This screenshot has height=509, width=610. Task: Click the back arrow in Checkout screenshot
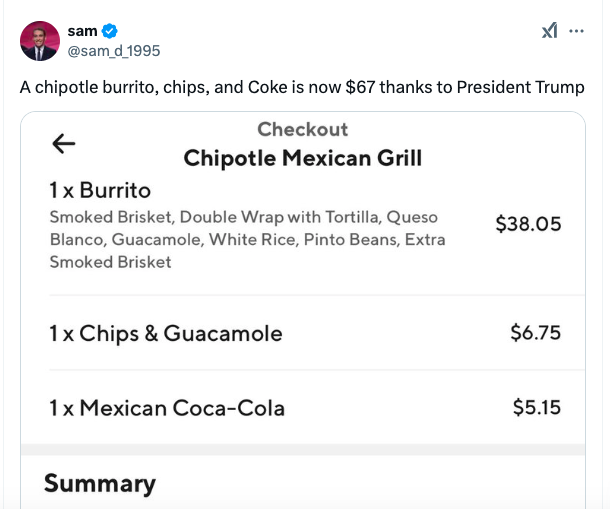63,144
